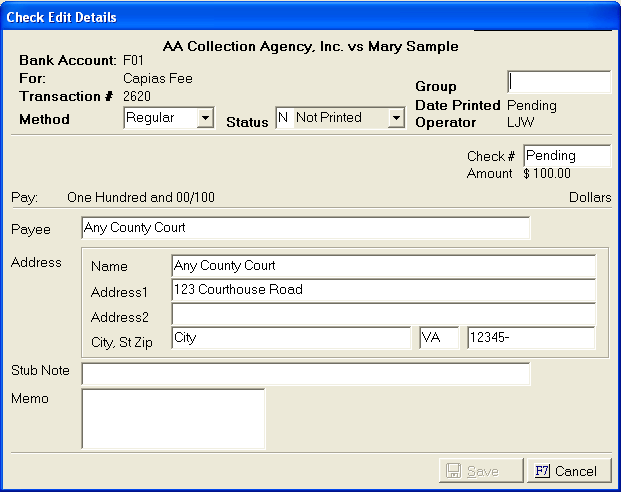Select the Payee text field
Image resolution: width=621 pixels, height=492 pixels.
(305, 228)
